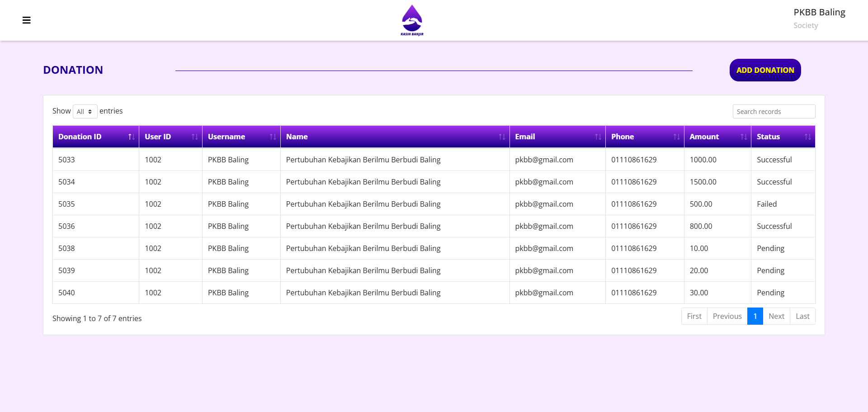Sort table by User ID arrows
The image size is (868, 412).
point(194,137)
